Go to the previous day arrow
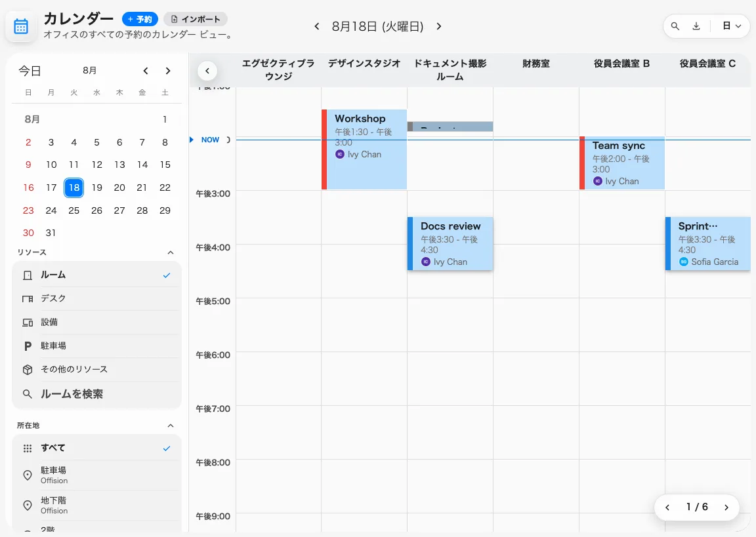756x537 pixels. 317,26
